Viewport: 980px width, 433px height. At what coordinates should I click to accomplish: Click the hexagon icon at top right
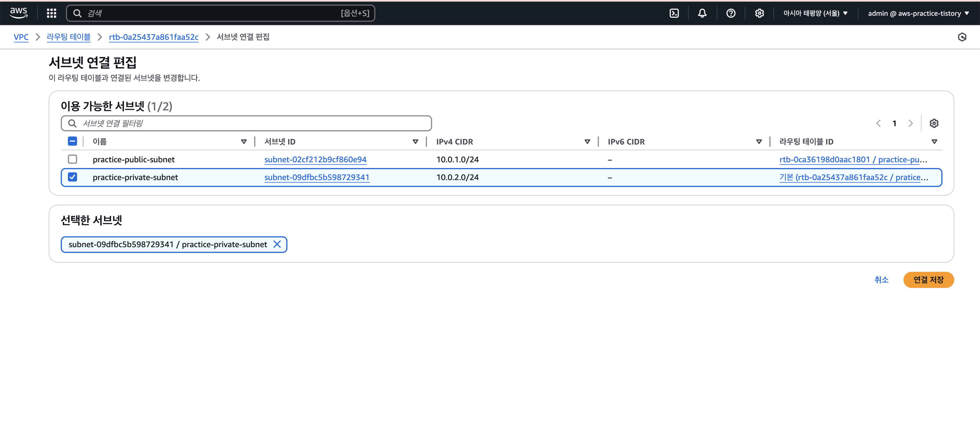pyautogui.click(x=962, y=37)
